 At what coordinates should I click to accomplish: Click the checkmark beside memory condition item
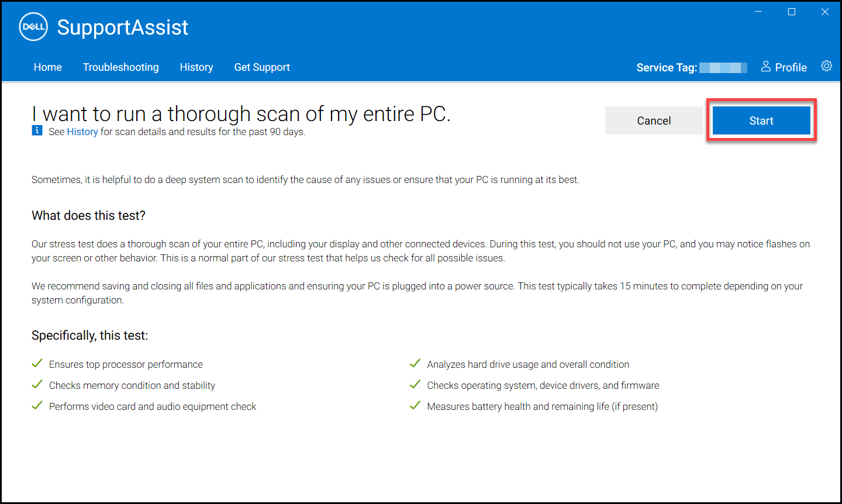(x=37, y=384)
